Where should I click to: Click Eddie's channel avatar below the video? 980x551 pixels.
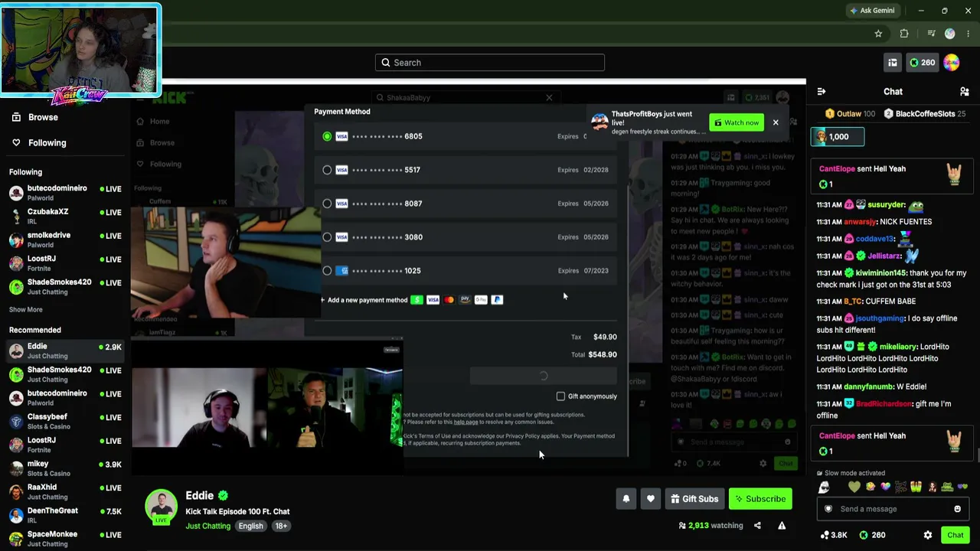click(x=161, y=506)
